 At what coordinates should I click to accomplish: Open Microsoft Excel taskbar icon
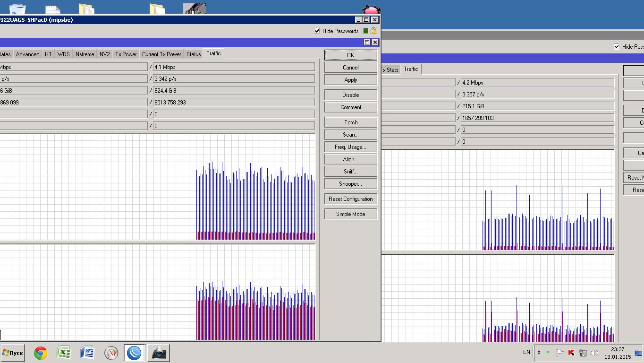(x=64, y=353)
